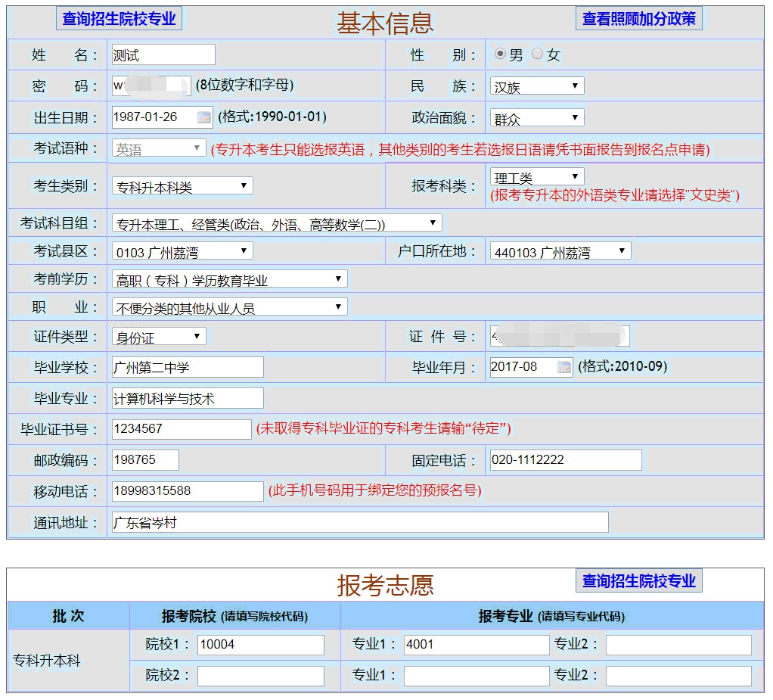This screenshot has width=773, height=700.
Task: Open graduation date calendar picker icon
Action: click(x=564, y=367)
